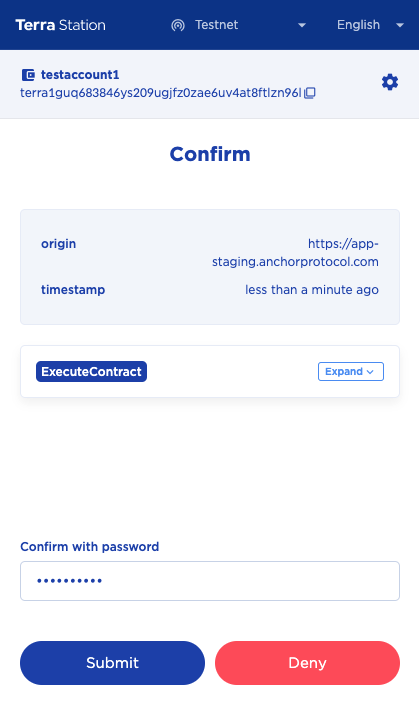This screenshot has height=702, width=419.
Task: Copy the terra wallet address icon
Action: click(310, 93)
